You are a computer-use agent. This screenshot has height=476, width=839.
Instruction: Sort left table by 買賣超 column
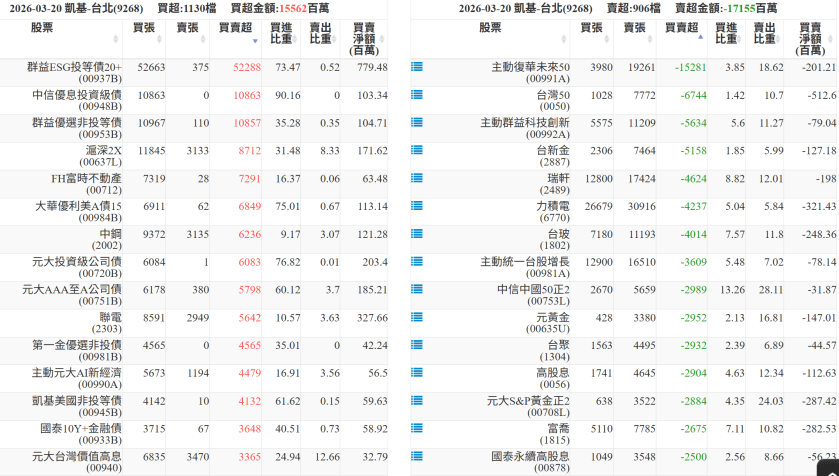point(238,29)
